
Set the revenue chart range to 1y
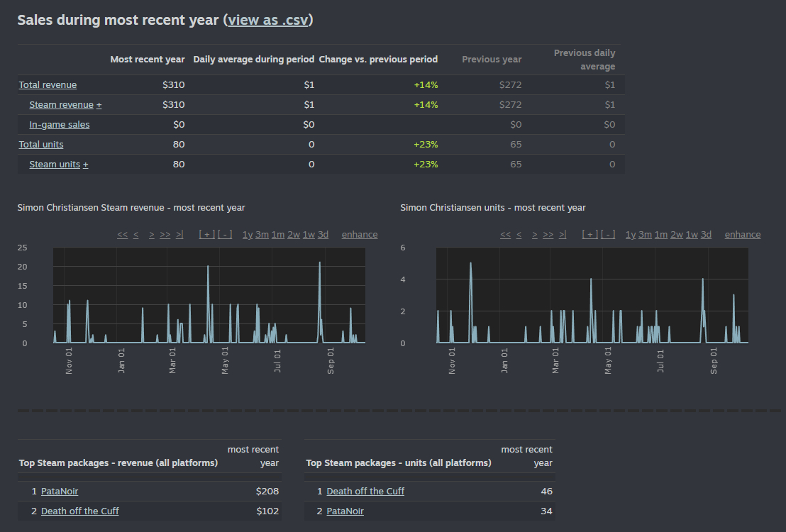pyautogui.click(x=248, y=235)
